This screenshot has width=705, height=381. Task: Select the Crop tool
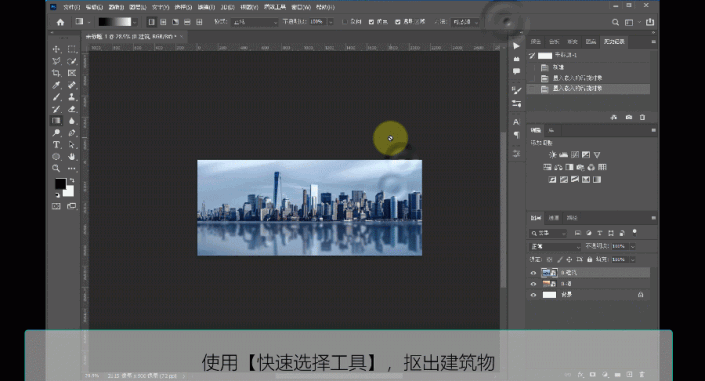(56, 73)
